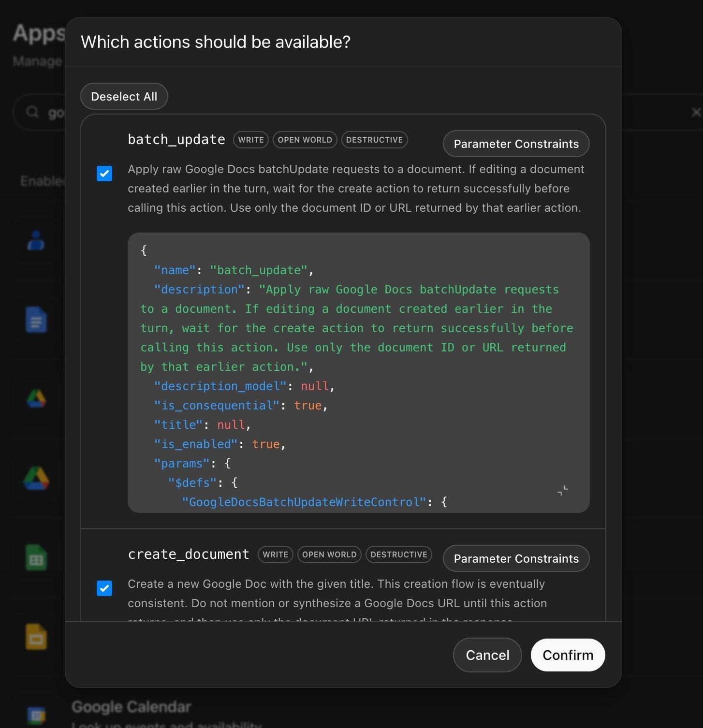The height and width of the screenshot is (728, 703).
Task: Click the "$defs": { JSON line
Action: point(203,483)
